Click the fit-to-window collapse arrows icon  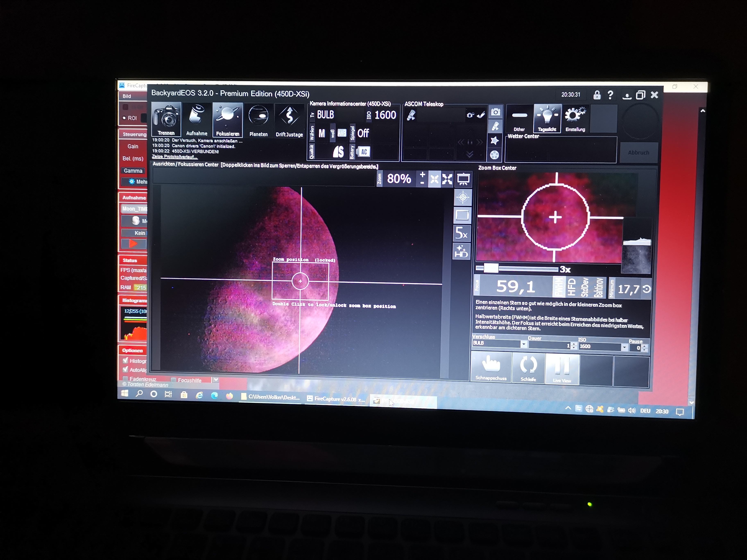point(434,179)
